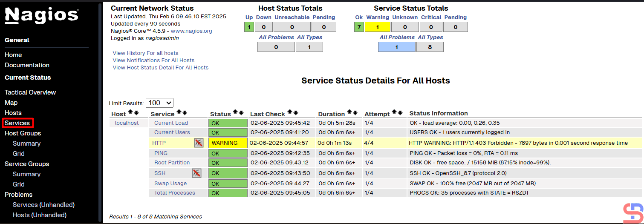Open View History For all hosts

click(145, 53)
